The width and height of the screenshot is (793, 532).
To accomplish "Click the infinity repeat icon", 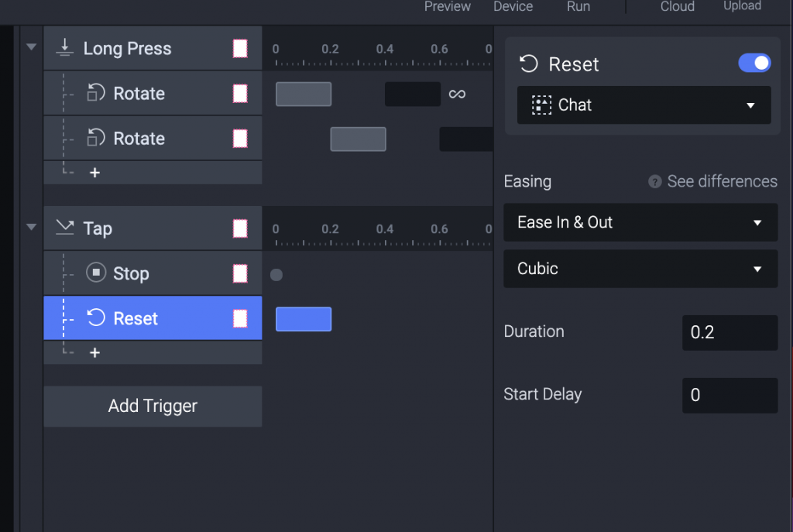I will tap(457, 94).
